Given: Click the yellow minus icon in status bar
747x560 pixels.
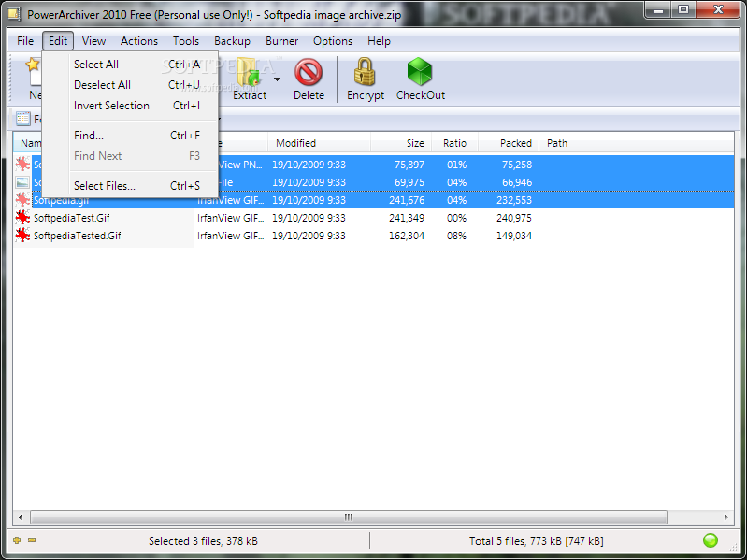Looking at the screenshot, I should tap(32, 540).
